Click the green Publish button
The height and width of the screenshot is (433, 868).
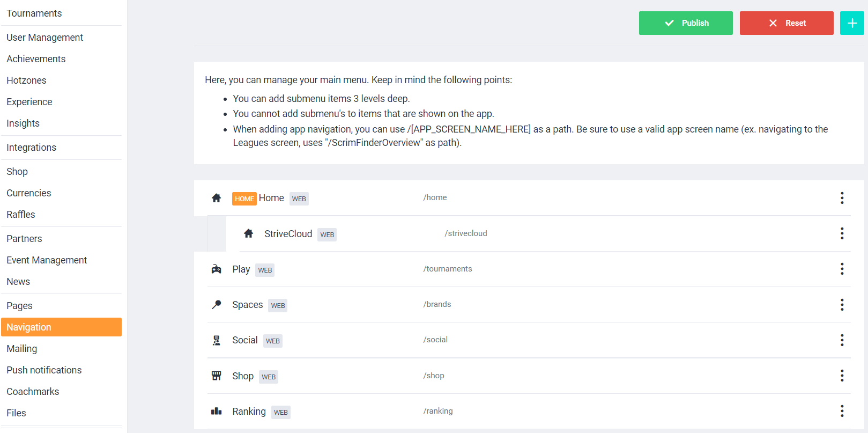click(685, 23)
